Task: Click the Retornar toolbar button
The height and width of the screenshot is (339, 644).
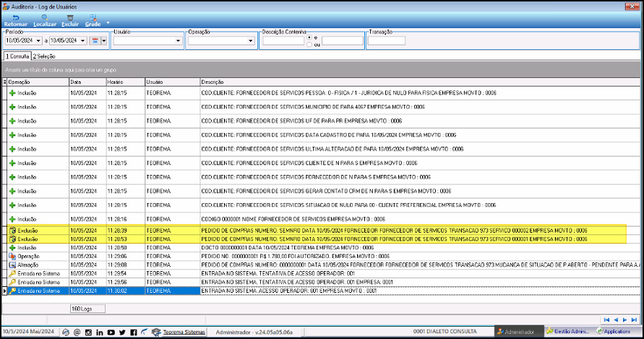Action: point(16,20)
